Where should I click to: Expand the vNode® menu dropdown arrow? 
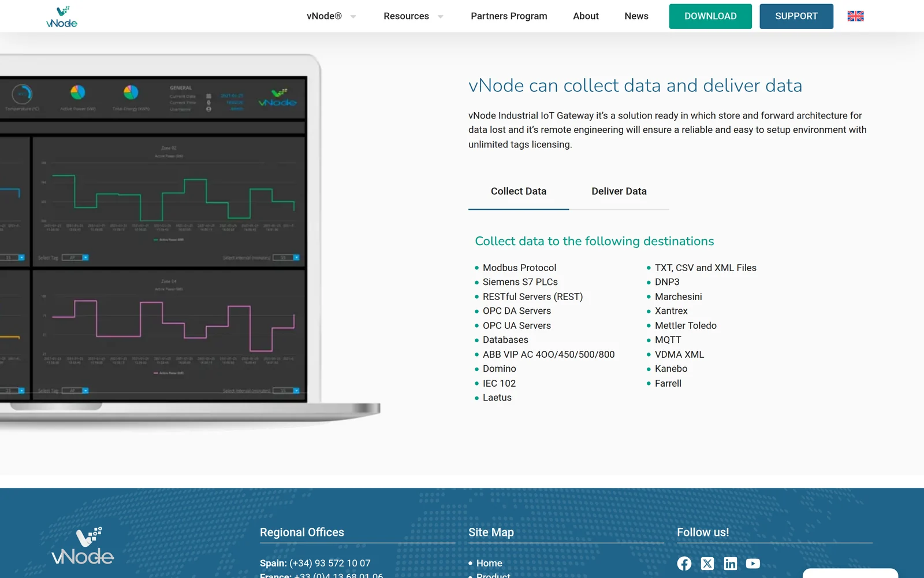[353, 17]
